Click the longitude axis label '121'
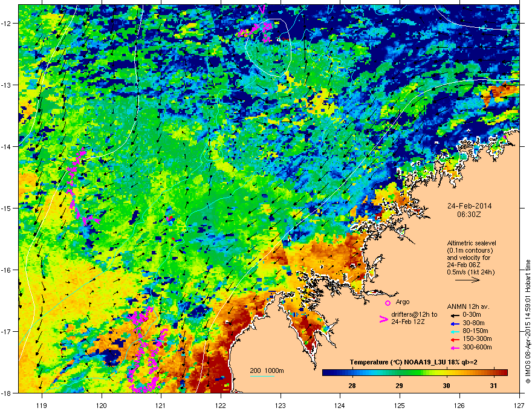Viewport: 532px width, 411px height. click(x=161, y=405)
